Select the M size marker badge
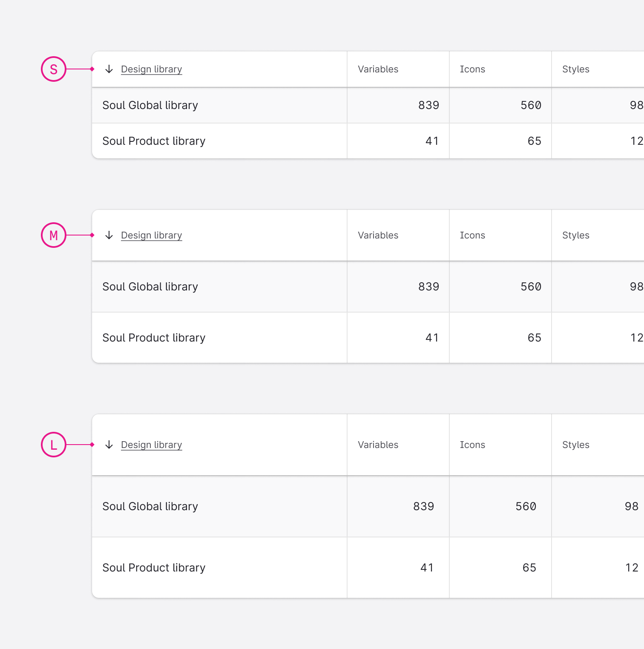This screenshot has width=644, height=649. coord(54,235)
